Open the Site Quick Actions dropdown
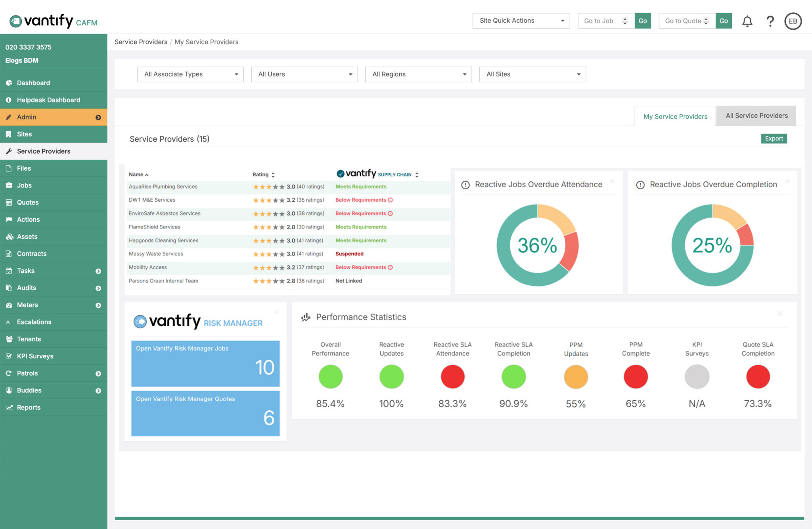812x529 pixels. pyautogui.click(x=521, y=21)
